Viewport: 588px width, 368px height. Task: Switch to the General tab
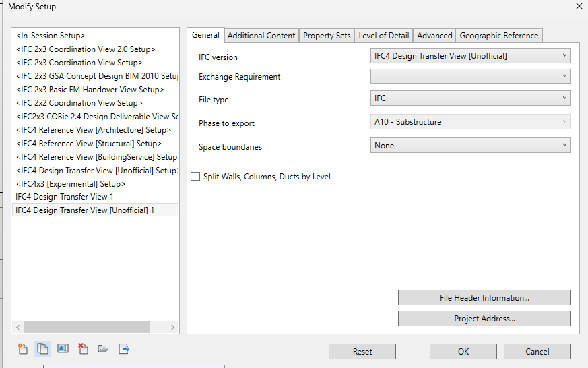coord(205,35)
